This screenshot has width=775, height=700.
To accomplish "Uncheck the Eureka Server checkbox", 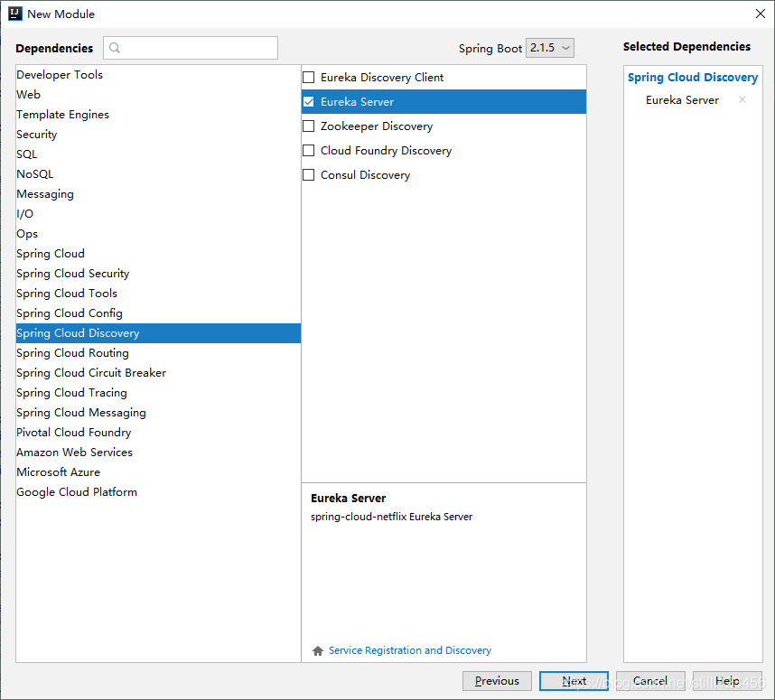I will pos(308,102).
